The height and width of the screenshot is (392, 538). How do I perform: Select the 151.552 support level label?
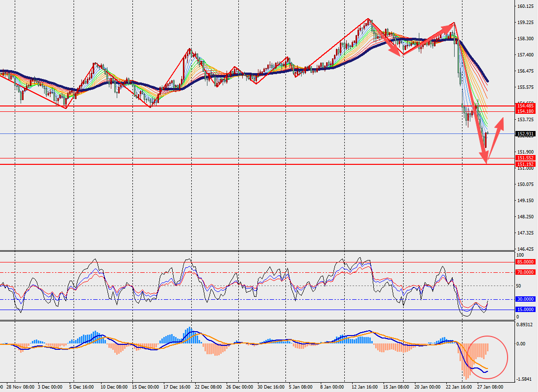click(525, 158)
